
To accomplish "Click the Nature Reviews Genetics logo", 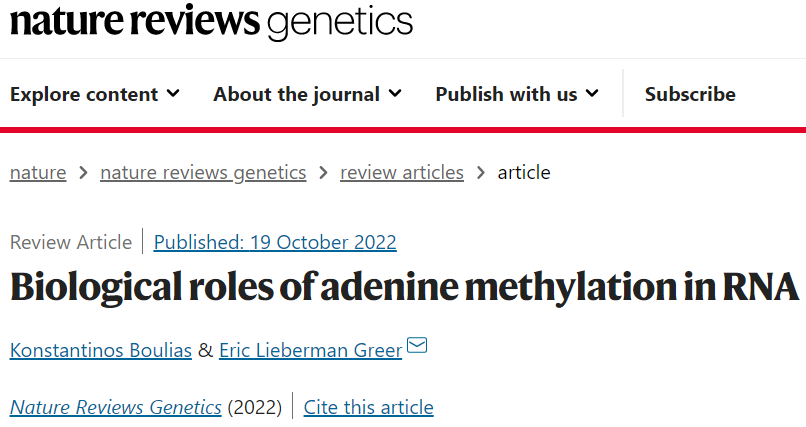I will point(211,21).
